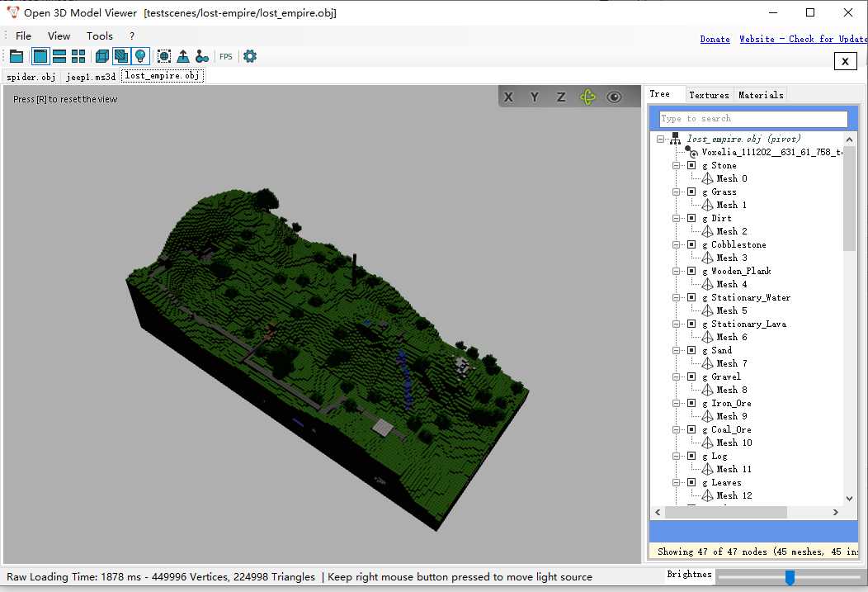Click the square node icon beside g Stone
This screenshot has height=592, width=868.
[x=691, y=165]
